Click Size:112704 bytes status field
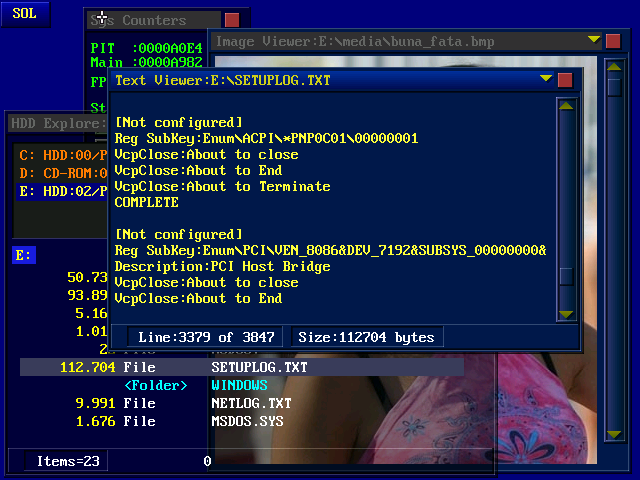Image resolution: width=640 pixels, height=480 pixels. point(367,337)
